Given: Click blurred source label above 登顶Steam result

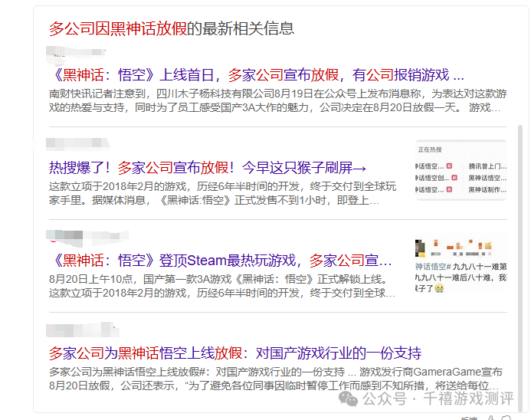Looking at the screenshot, I should tap(87, 238).
